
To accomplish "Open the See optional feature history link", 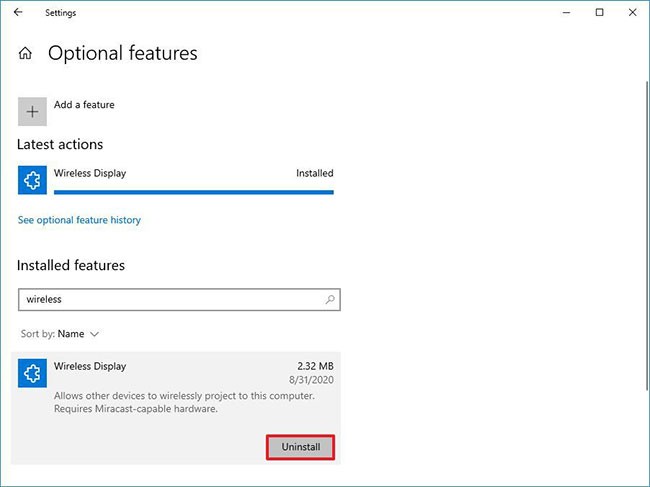I will [x=79, y=220].
